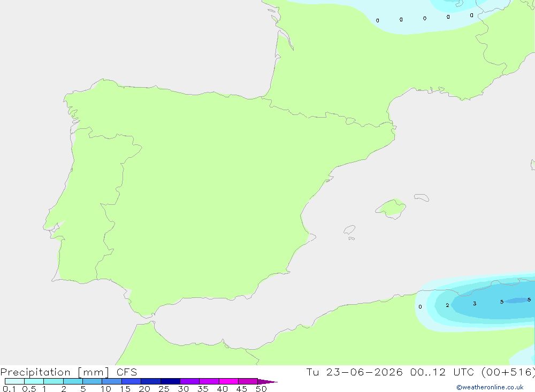Viewport: 535px width, 392px height.
Task: Select the 1–2 mm legend color swatch
Action: point(53,381)
